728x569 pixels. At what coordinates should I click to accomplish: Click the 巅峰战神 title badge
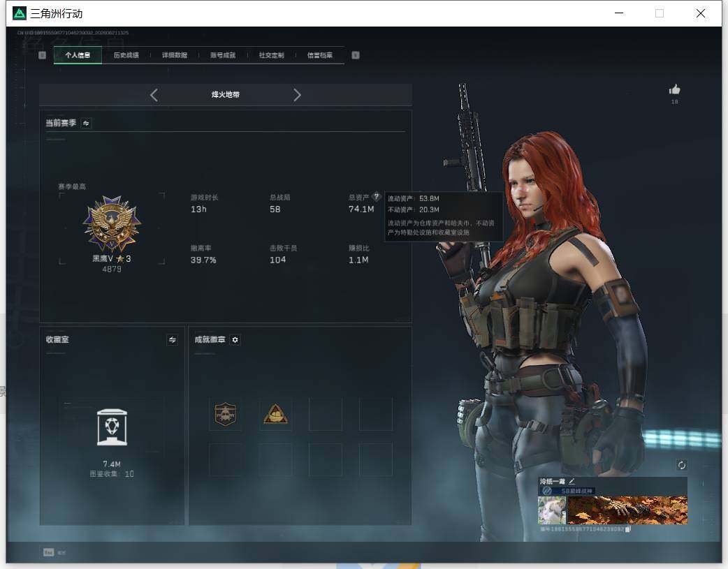coord(568,491)
